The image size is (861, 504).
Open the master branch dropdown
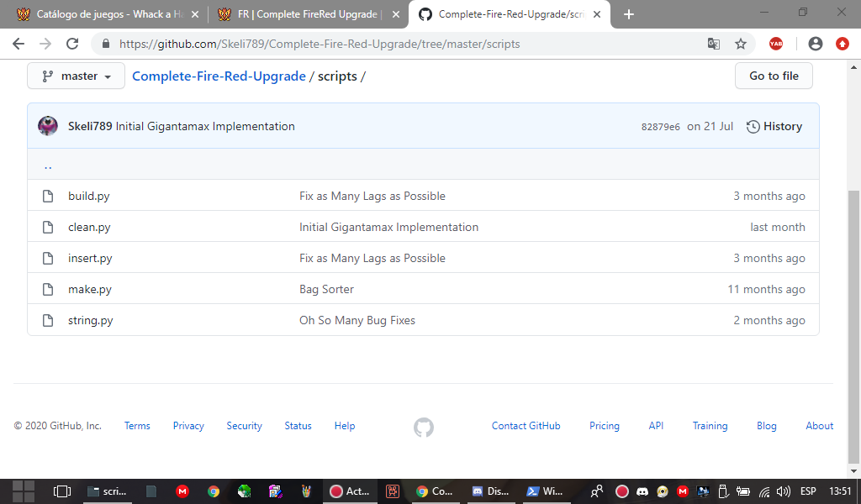[x=76, y=76]
